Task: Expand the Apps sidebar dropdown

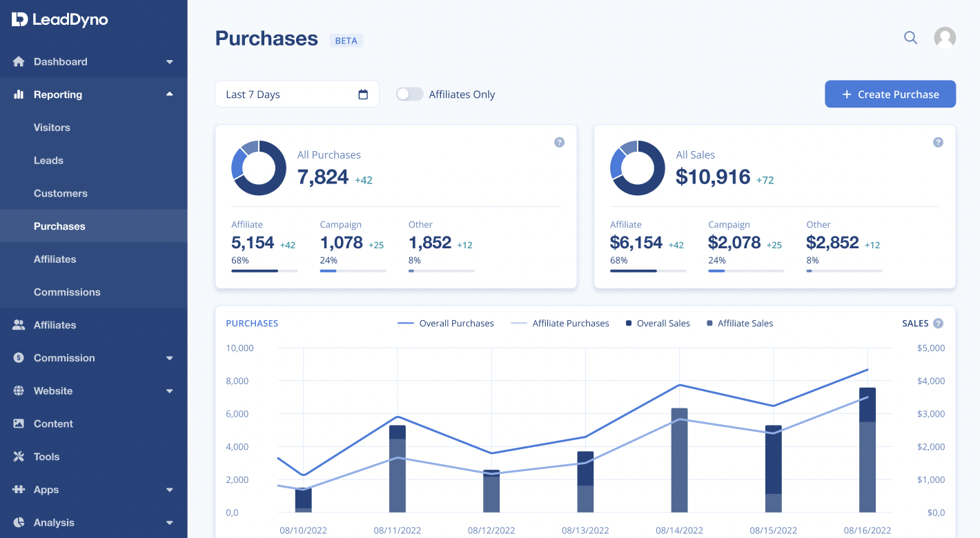Action: pyautogui.click(x=169, y=490)
